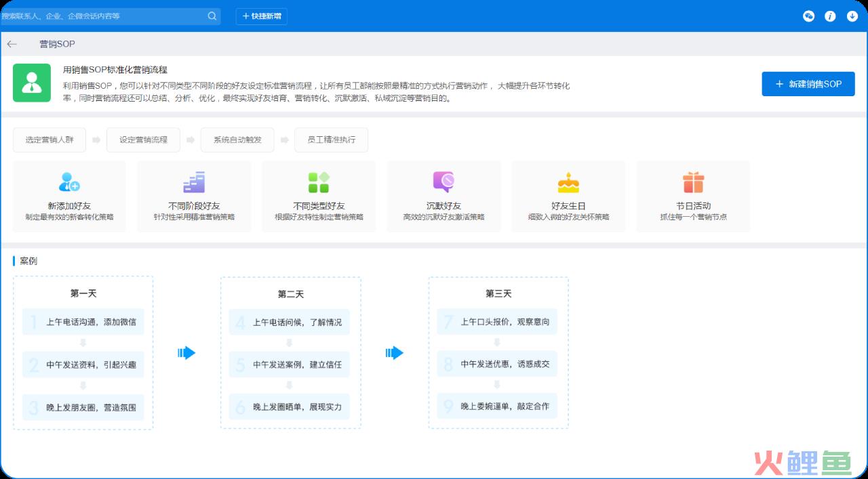Viewport: 868px width, 479px height.
Task: Open the WeChat icon in top bar
Action: (x=808, y=16)
